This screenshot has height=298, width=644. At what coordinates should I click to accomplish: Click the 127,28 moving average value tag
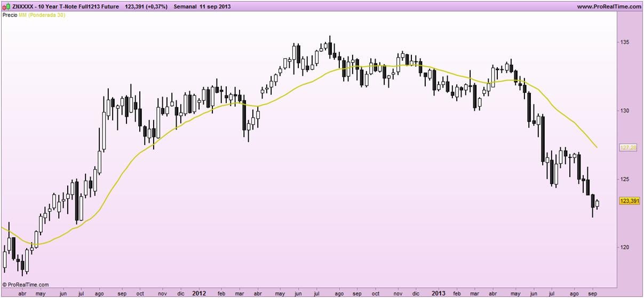pyautogui.click(x=629, y=147)
